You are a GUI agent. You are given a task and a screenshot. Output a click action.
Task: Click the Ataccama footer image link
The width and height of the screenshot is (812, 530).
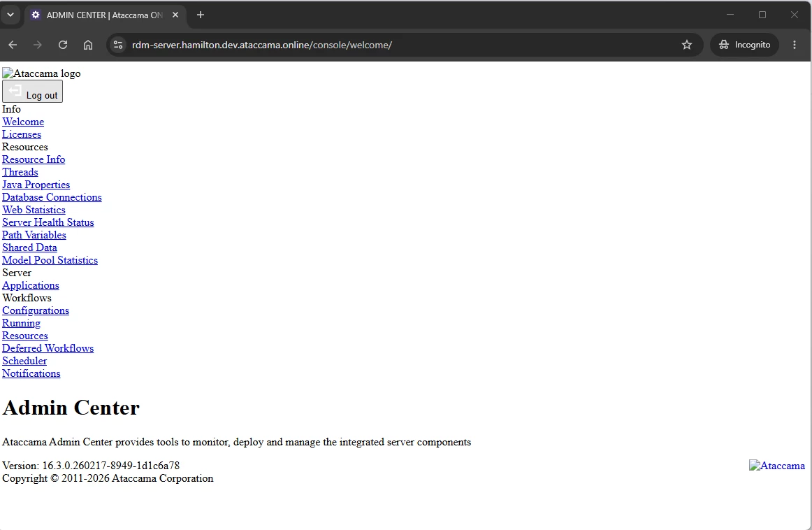pyautogui.click(x=777, y=466)
